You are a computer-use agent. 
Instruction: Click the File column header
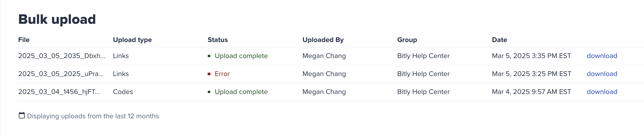24,40
